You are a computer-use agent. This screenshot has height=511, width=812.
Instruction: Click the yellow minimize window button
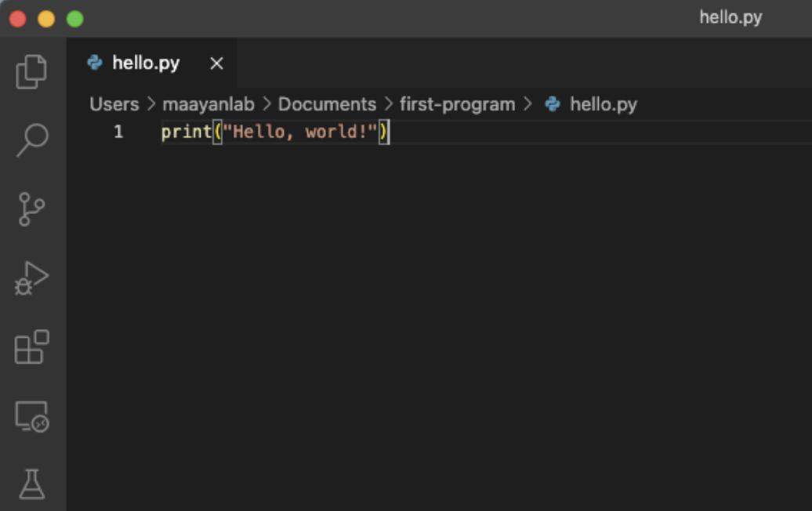coord(46,19)
